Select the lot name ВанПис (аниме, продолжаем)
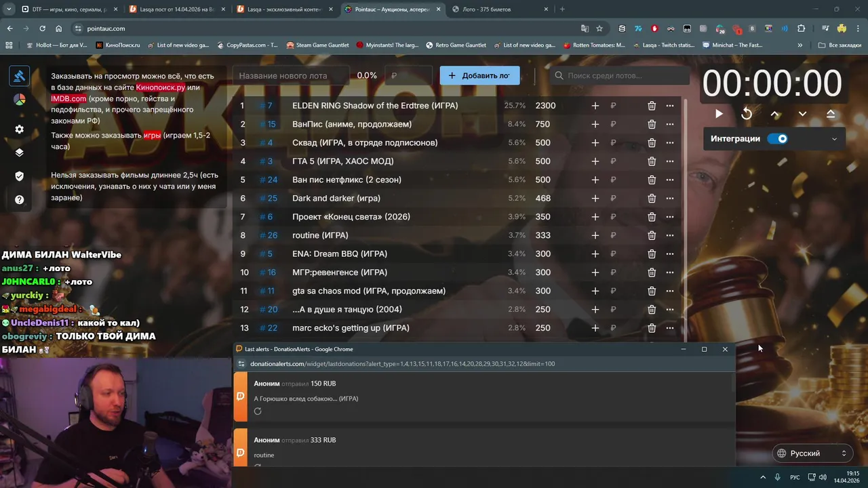The height and width of the screenshot is (488, 868). 352,124
